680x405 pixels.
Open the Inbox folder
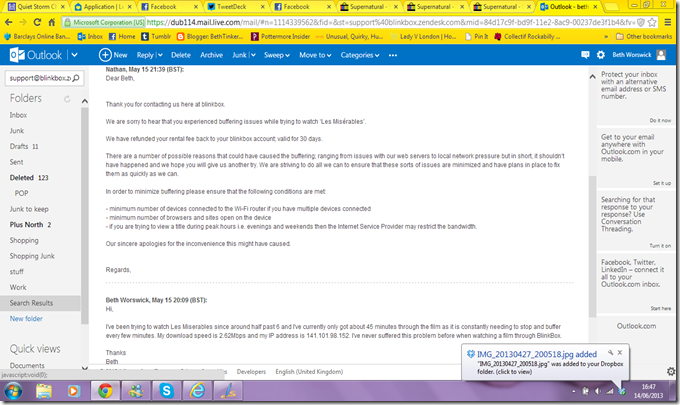pyautogui.click(x=18, y=115)
